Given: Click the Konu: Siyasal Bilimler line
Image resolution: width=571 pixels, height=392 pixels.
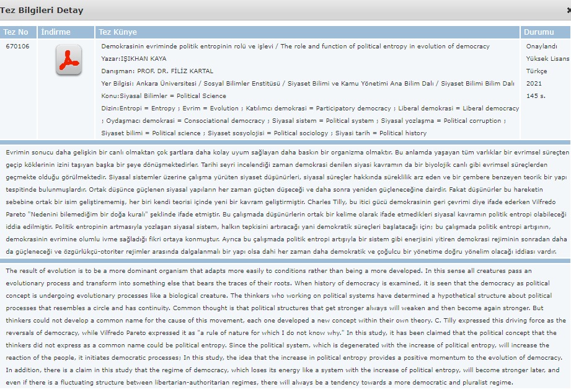Looking at the screenshot, I should click(x=164, y=96).
